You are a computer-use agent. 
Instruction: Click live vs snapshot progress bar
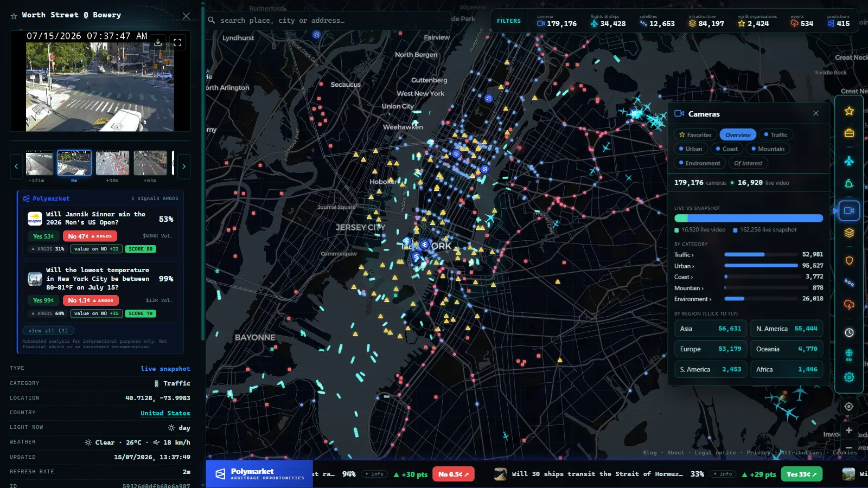click(x=749, y=218)
